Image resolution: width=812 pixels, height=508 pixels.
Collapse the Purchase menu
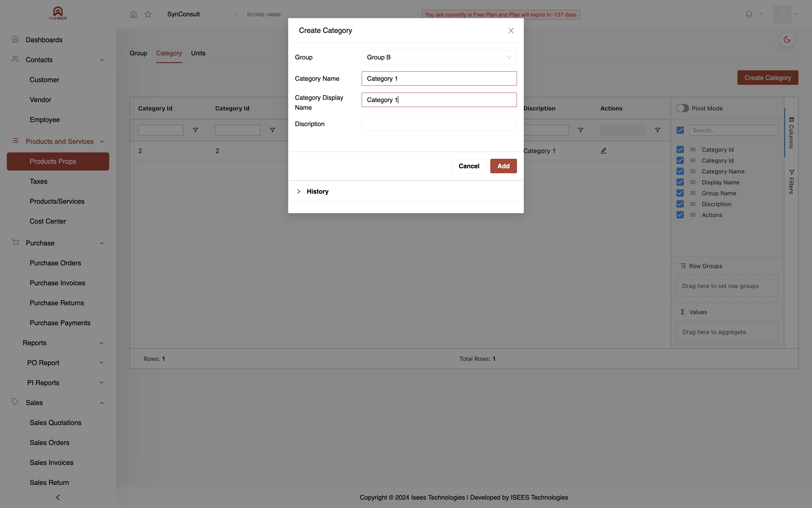(102, 243)
